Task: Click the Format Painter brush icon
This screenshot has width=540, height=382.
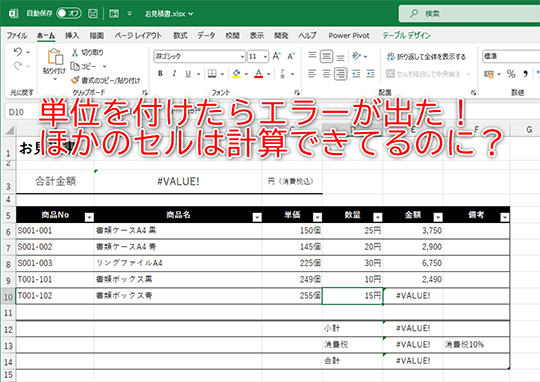Action: pos(75,80)
